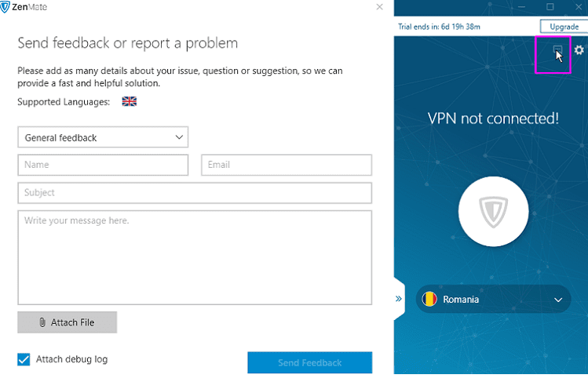
Task: Click the Upgrade button
Action: click(x=564, y=27)
